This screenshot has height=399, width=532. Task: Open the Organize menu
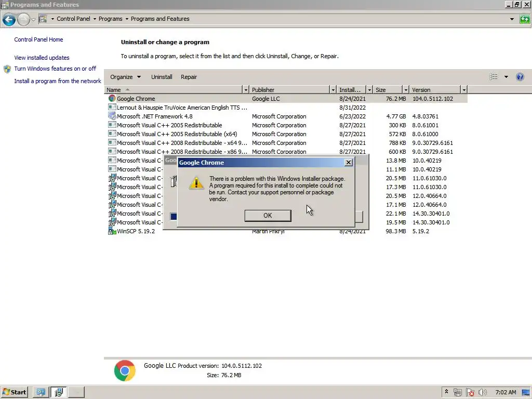click(x=125, y=77)
